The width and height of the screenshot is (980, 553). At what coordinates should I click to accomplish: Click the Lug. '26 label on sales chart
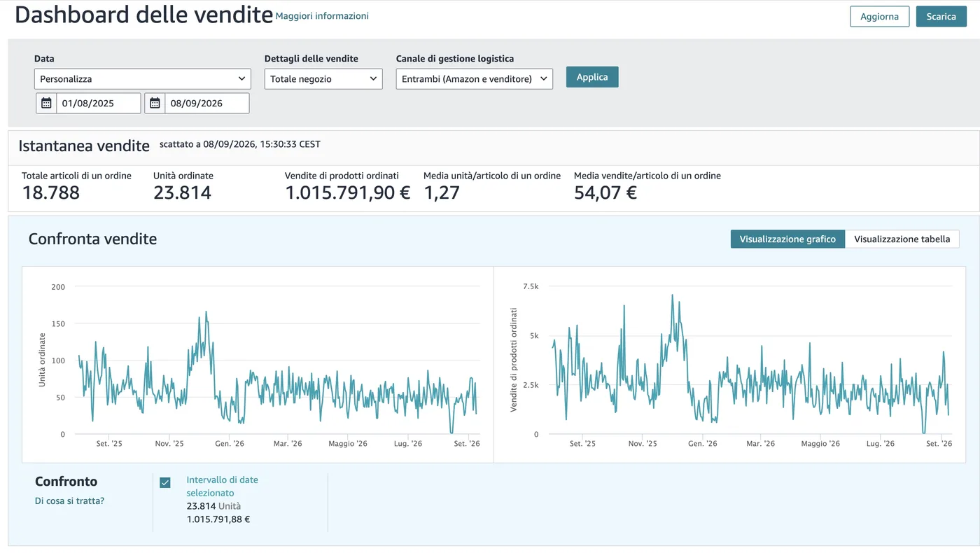point(881,444)
